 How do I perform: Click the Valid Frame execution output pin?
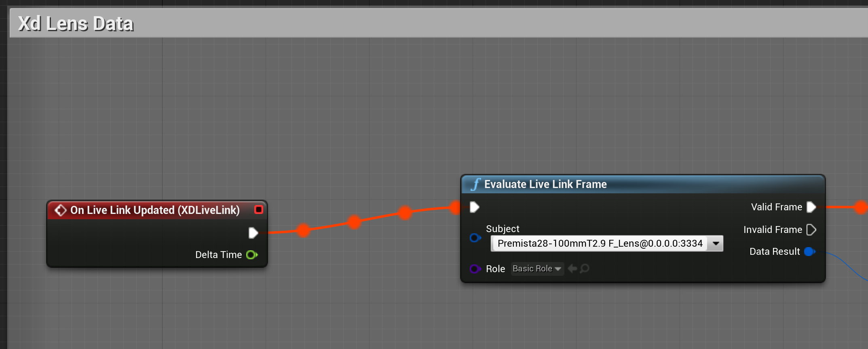click(811, 207)
